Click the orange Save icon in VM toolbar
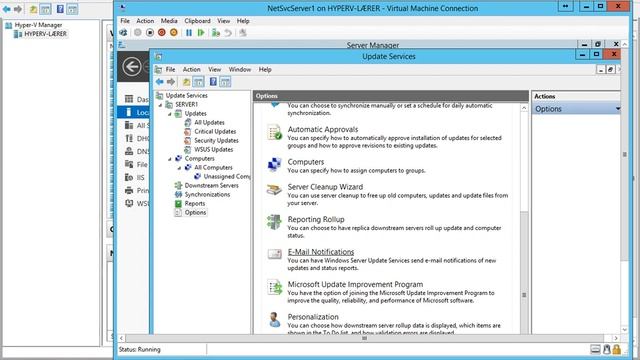Screen dimensions: 640x360 [174, 33]
